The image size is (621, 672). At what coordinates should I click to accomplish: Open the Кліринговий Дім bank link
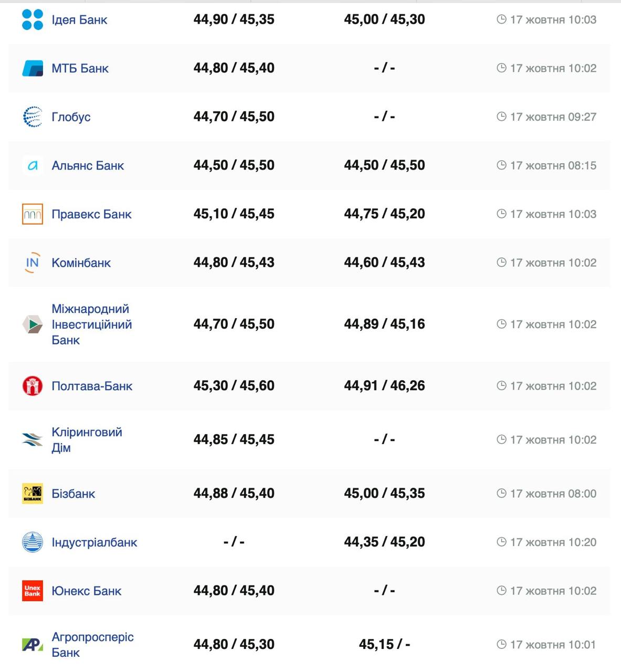click(x=87, y=439)
